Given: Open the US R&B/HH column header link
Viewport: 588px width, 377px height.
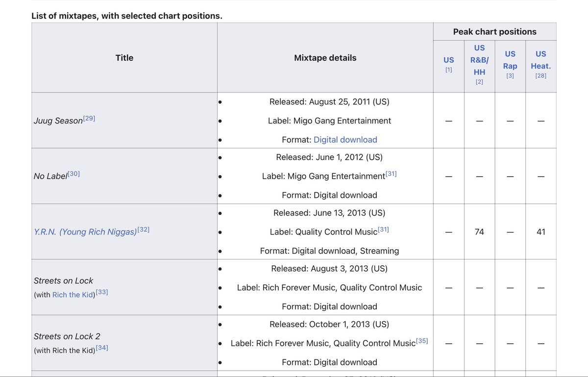Looking at the screenshot, I should click(x=479, y=60).
